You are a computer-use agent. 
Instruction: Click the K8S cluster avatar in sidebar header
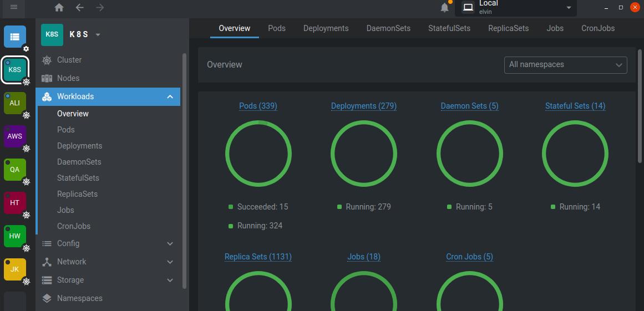coord(52,34)
